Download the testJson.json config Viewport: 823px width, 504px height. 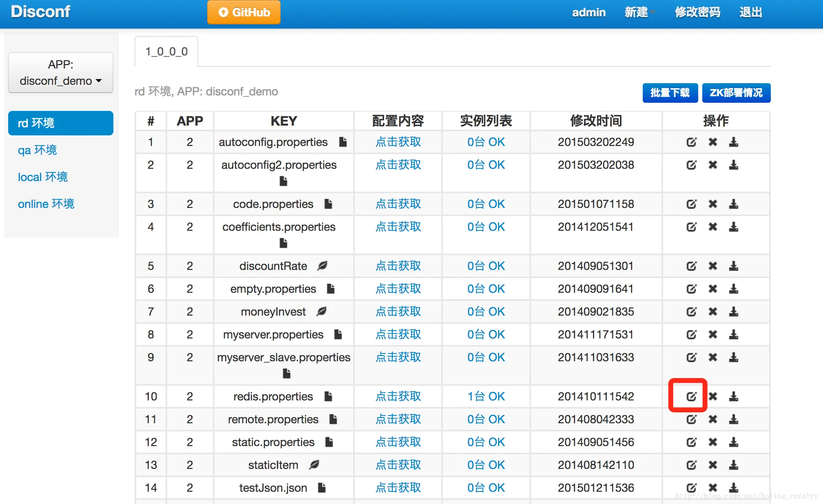coord(734,487)
